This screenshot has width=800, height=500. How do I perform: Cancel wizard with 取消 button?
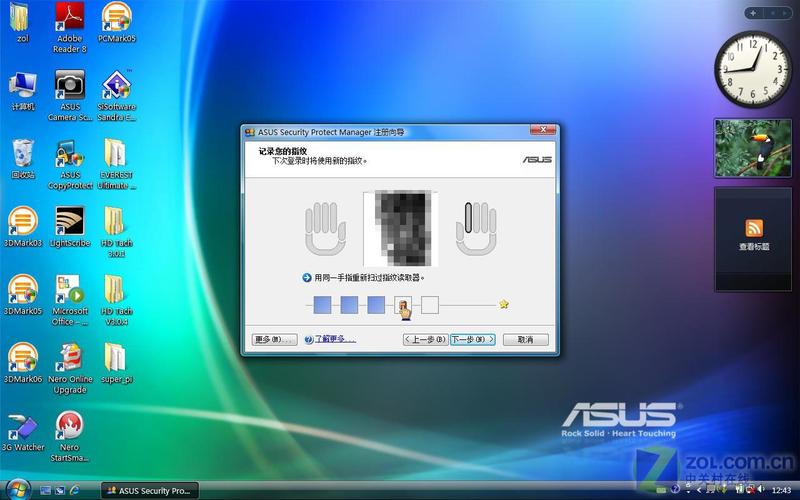point(526,340)
